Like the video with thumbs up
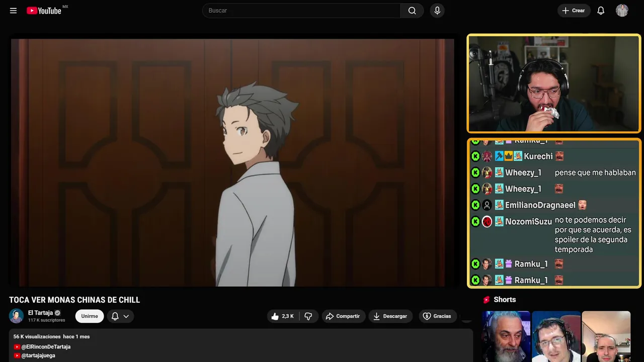 pyautogui.click(x=283, y=316)
